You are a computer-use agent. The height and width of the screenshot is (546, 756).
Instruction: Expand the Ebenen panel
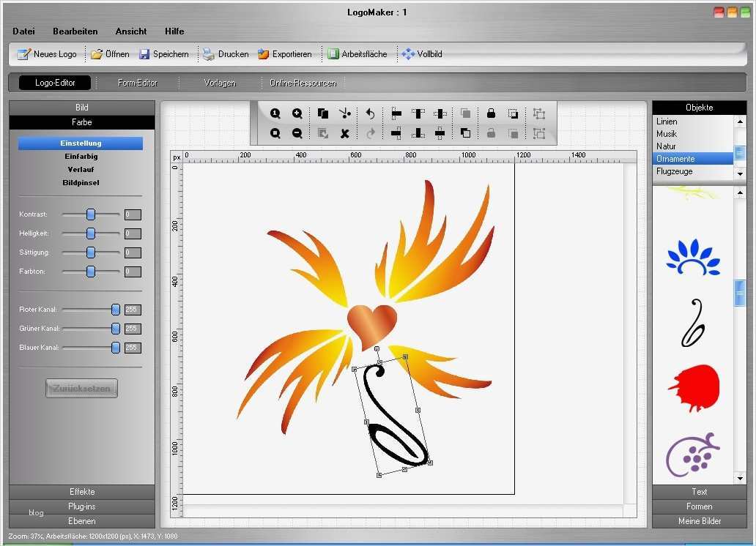tap(81, 520)
